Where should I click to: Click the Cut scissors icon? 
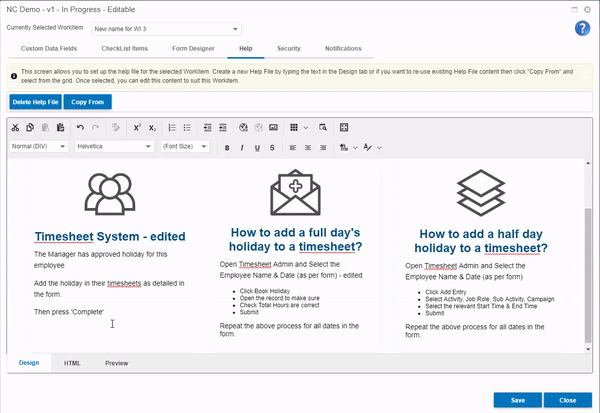click(15, 127)
